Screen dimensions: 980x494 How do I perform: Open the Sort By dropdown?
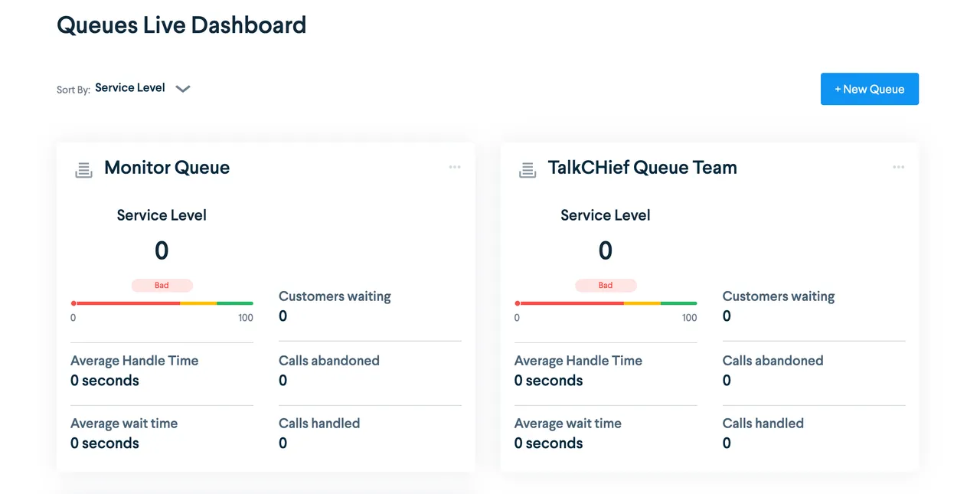(130, 87)
